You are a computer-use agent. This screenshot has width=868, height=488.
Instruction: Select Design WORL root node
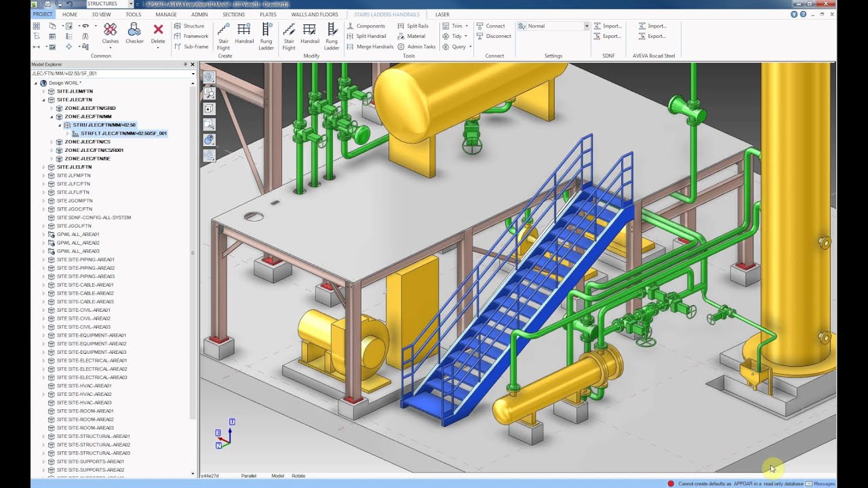pyautogui.click(x=65, y=83)
